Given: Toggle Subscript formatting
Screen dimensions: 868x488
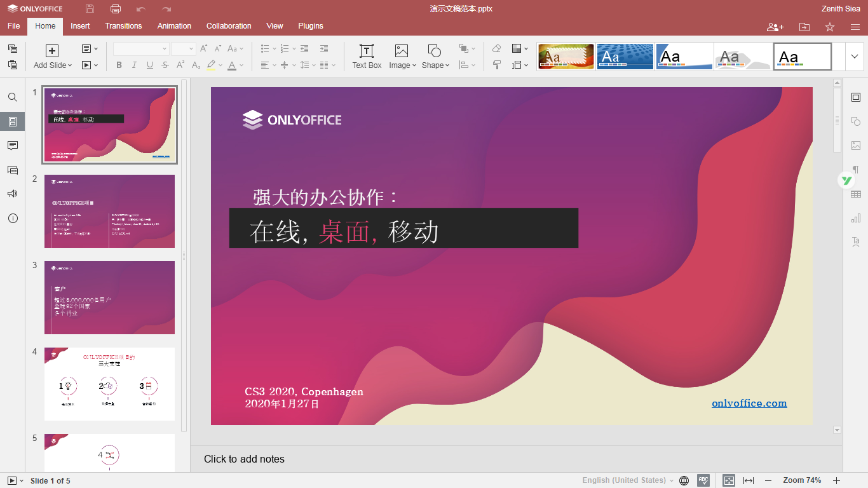Looking at the screenshot, I should pos(196,65).
